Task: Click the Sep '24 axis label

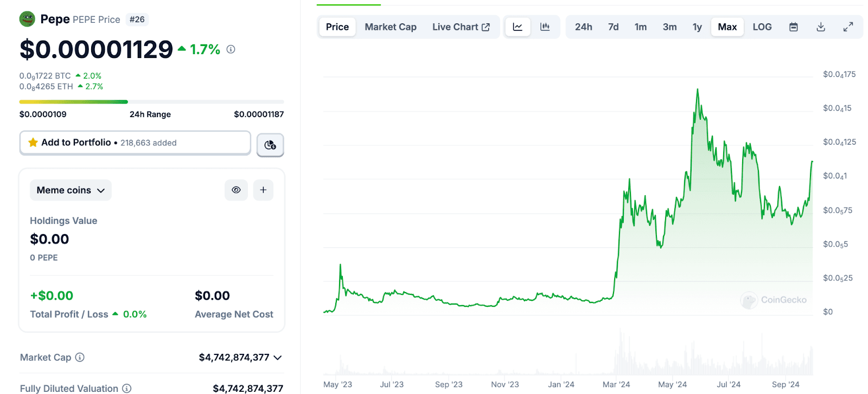Action: coord(786,384)
